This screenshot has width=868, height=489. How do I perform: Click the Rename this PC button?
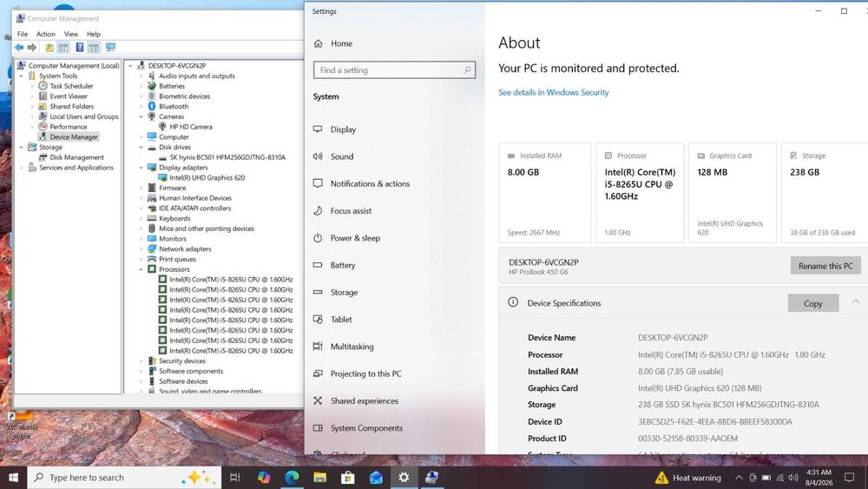point(825,266)
